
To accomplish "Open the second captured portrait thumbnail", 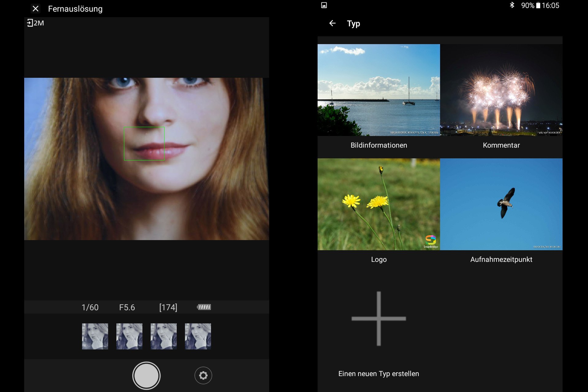I will tap(129, 336).
